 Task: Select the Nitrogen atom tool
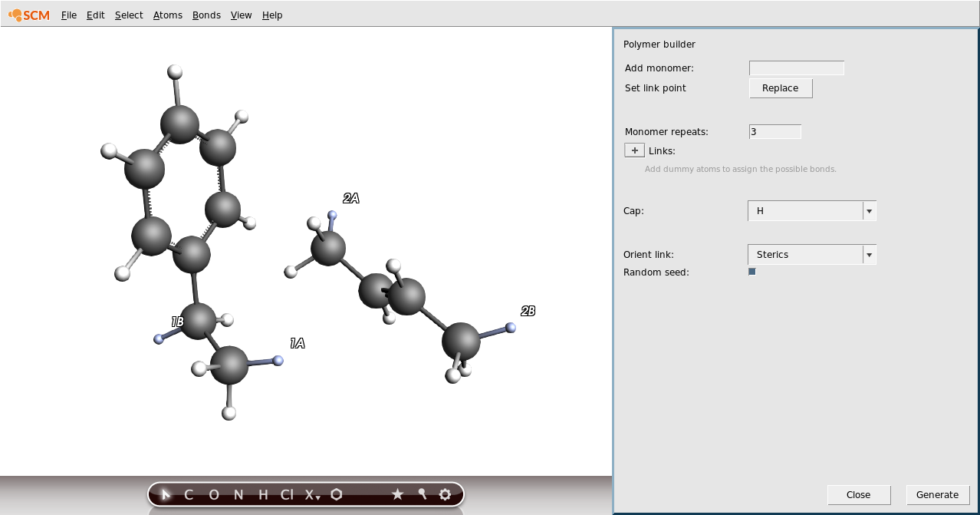(239, 494)
